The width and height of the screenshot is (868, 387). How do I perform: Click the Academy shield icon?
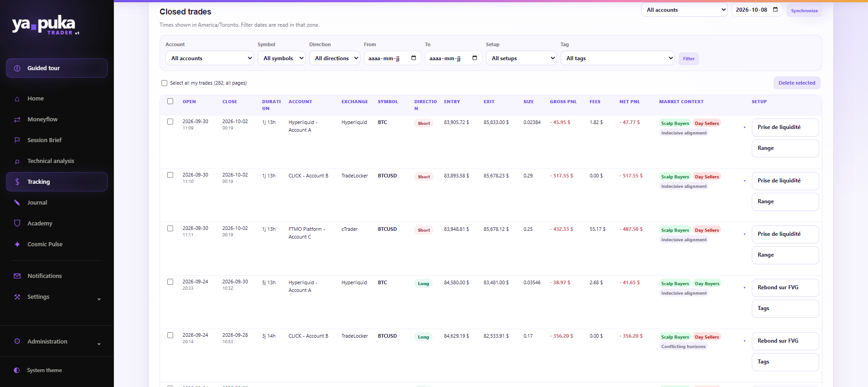click(x=17, y=223)
